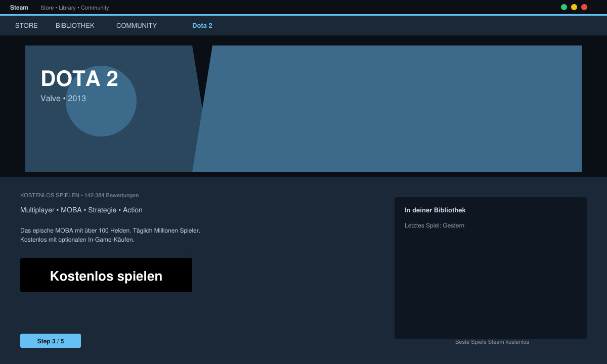Click the Kostenlos spielen button
The width and height of the screenshot is (607, 364).
(106, 275)
